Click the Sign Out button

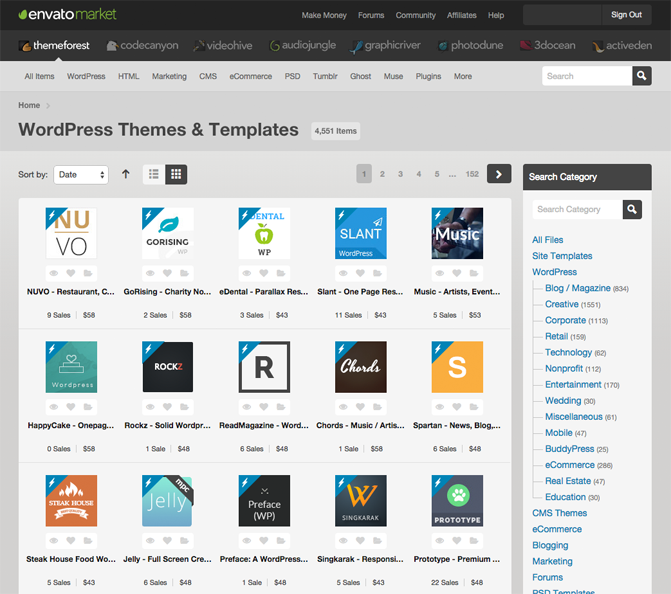(626, 15)
